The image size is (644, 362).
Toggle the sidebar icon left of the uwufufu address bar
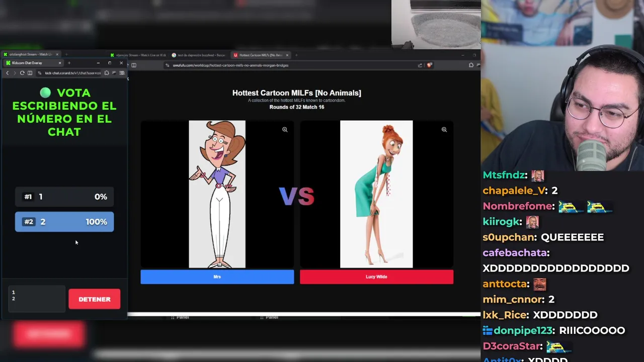(134, 65)
